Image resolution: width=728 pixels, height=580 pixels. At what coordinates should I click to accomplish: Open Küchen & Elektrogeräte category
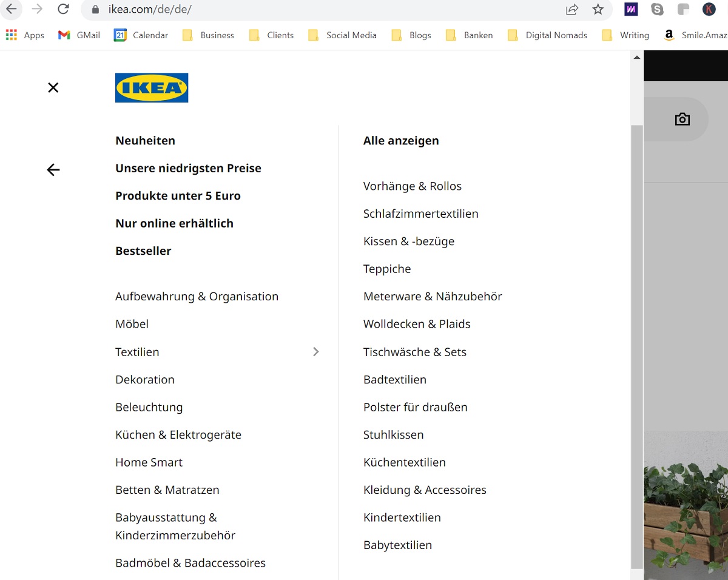pos(178,435)
